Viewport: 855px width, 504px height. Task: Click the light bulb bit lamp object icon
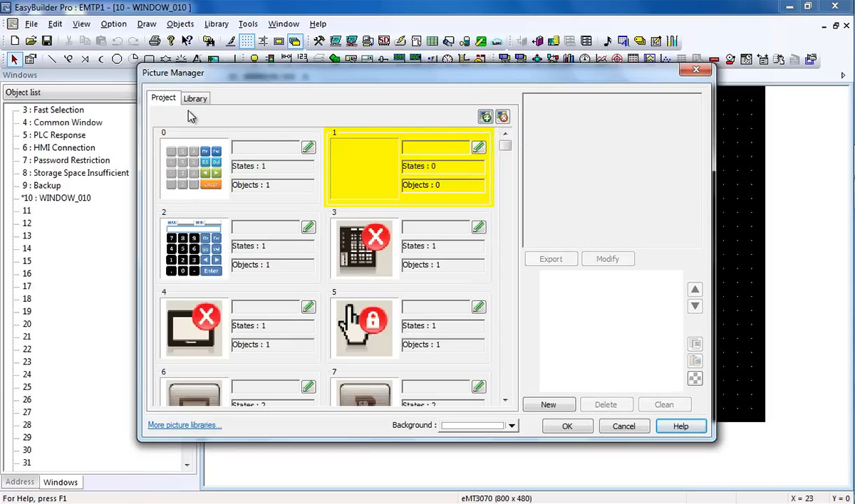pyautogui.click(x=254, y=59)
